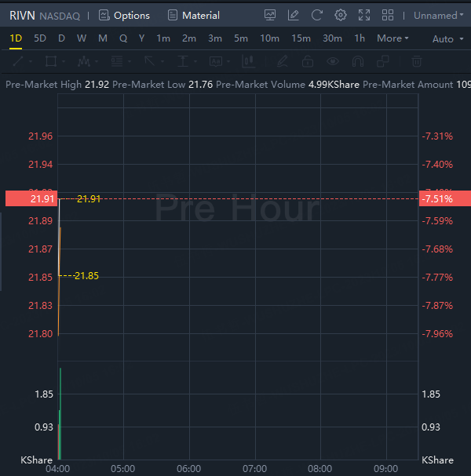Open the Options button
The width and height of the screenshot is (471, 476).
click(x=124, y=15)
